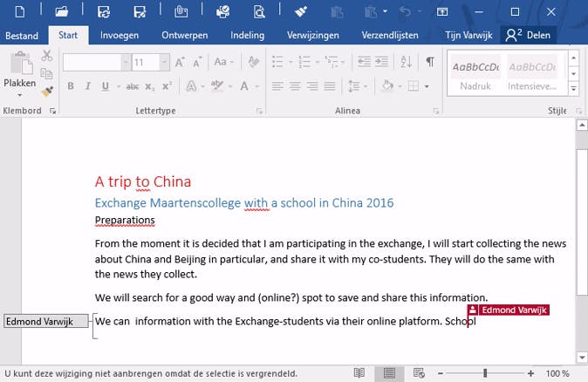The width and height of the screenshot is (588, 382).
Task: Toggle strikethrough abc formatting
Action: click(x=133, y=86)
